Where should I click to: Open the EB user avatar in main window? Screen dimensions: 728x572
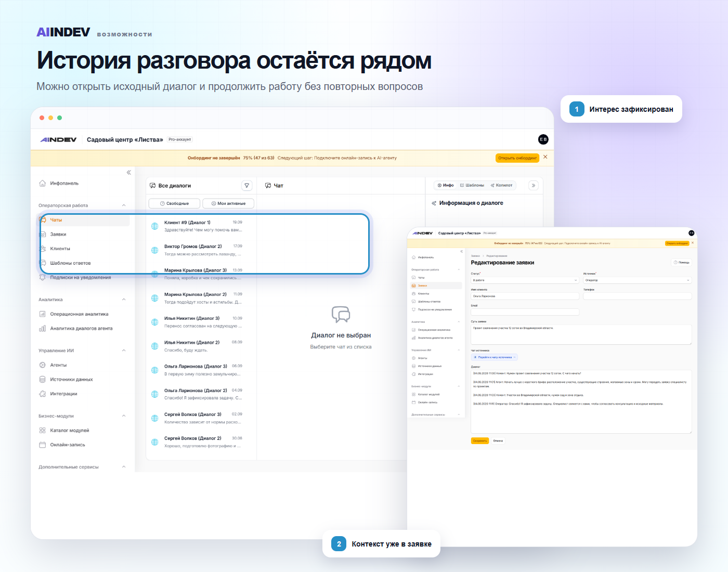pyautogui.click(x=543, y=139)
